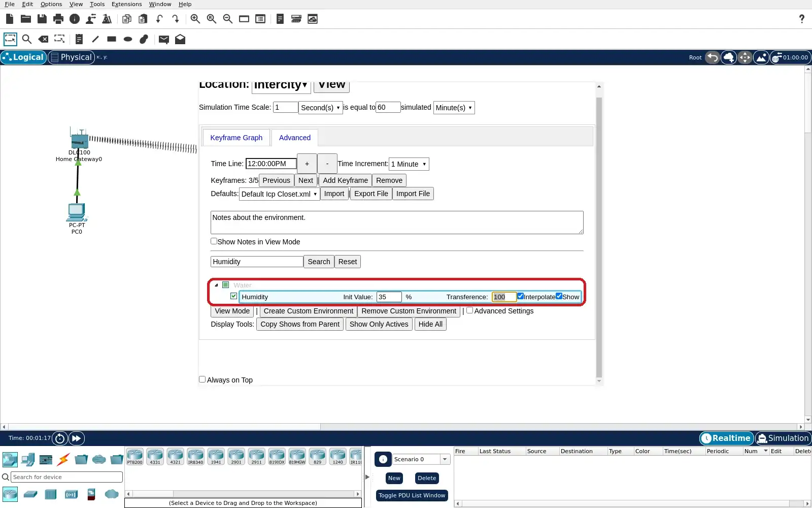This screenshot has width=812, height=508.
Task: Switch to the Physical workspace tab
Action: (72, 57)
